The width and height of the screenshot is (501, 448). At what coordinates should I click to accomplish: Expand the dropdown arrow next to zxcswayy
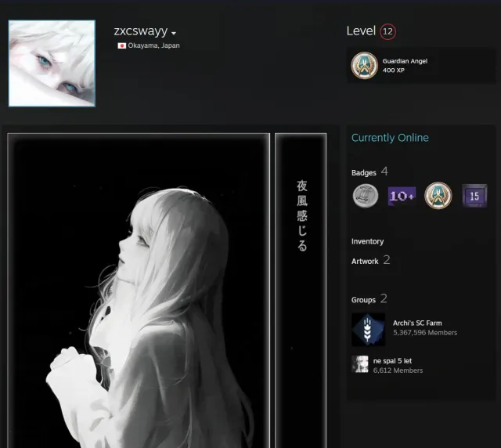point(174,33)
